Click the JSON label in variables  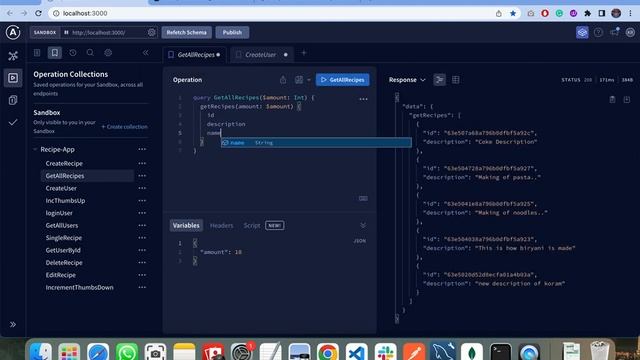(360, 241)
